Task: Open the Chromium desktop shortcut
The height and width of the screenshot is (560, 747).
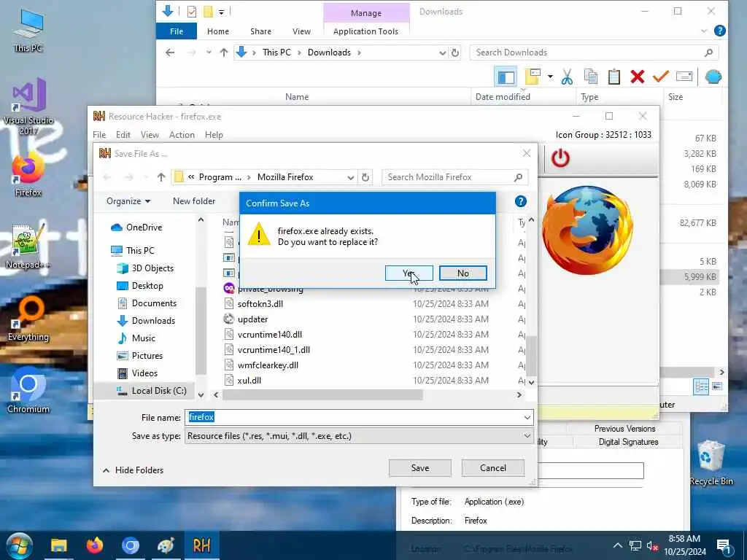Action: pos(28,391)
